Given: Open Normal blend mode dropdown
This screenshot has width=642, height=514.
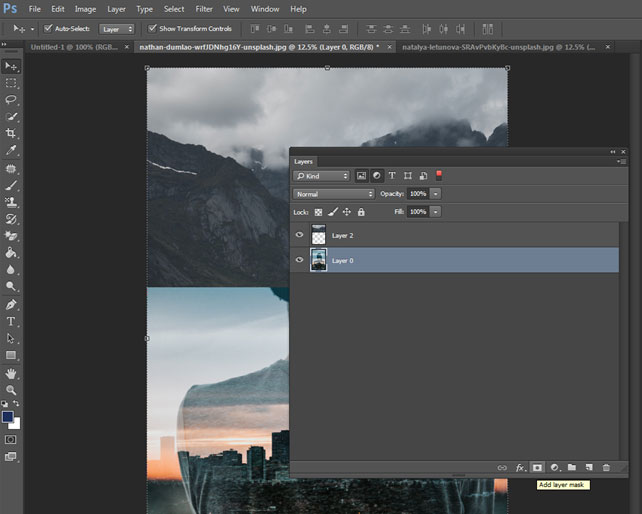Looking at the screenshot, I should 334,194.
